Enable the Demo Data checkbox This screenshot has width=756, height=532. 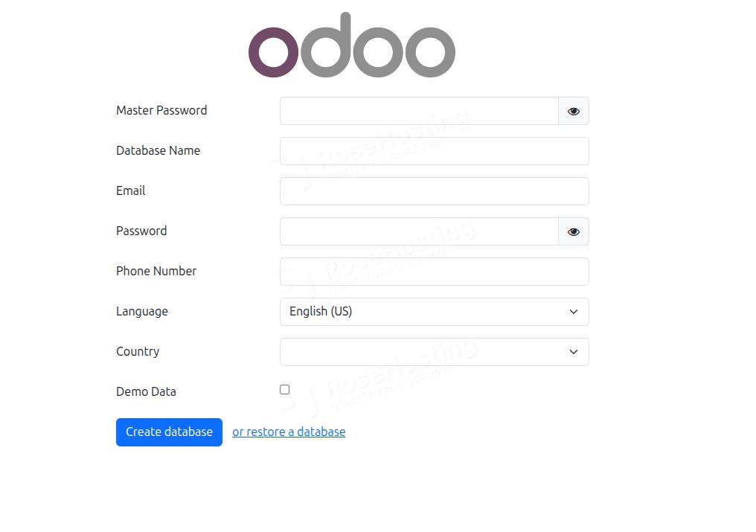click(x=284, y=389)
